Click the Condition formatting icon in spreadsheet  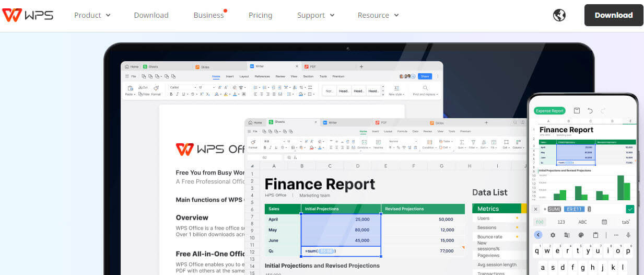[429, 142]
